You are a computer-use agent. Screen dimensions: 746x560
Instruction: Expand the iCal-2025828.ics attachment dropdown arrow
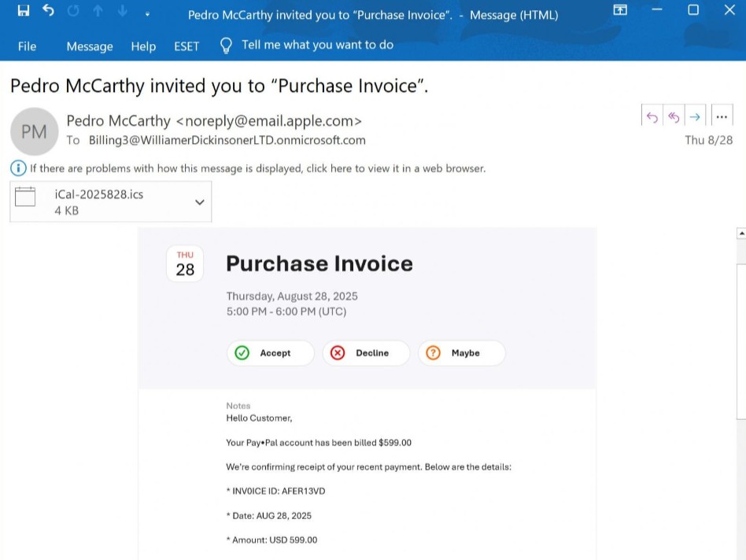pyautogui.click(x=199, y=202)
